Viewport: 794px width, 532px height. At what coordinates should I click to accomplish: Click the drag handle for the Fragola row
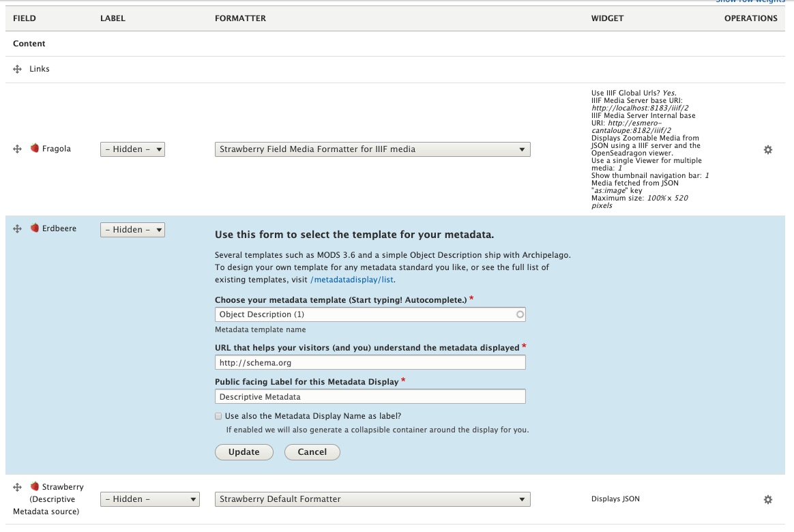pos(18,149)
